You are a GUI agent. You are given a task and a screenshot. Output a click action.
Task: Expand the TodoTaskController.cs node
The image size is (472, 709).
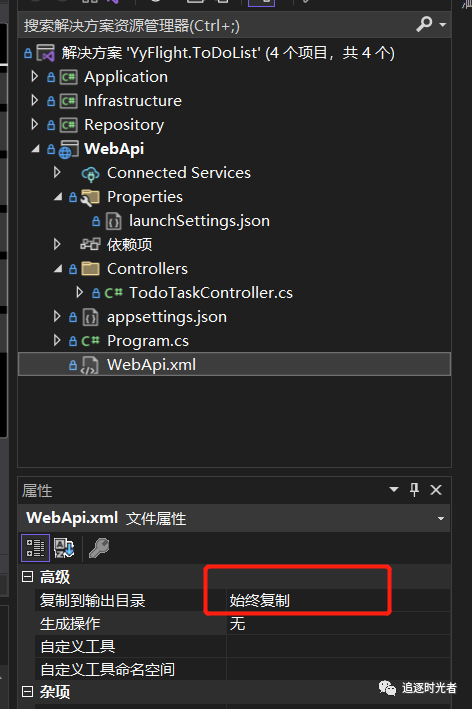[80, 292]
